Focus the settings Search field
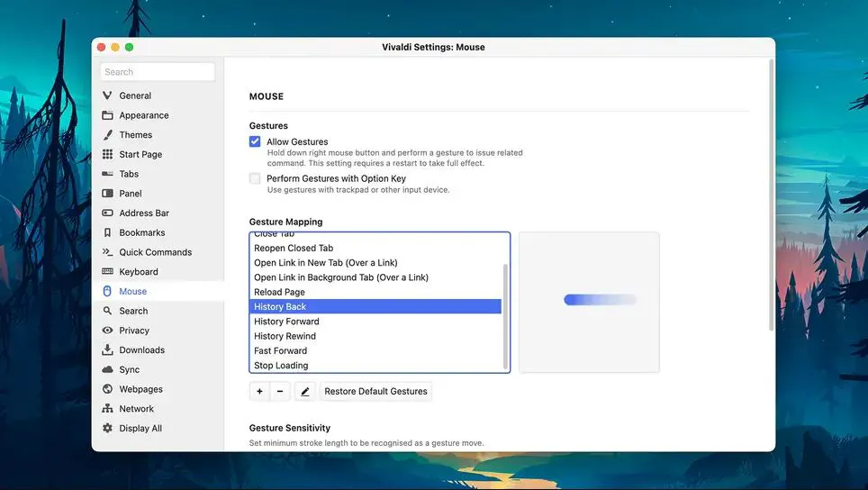 157,72
